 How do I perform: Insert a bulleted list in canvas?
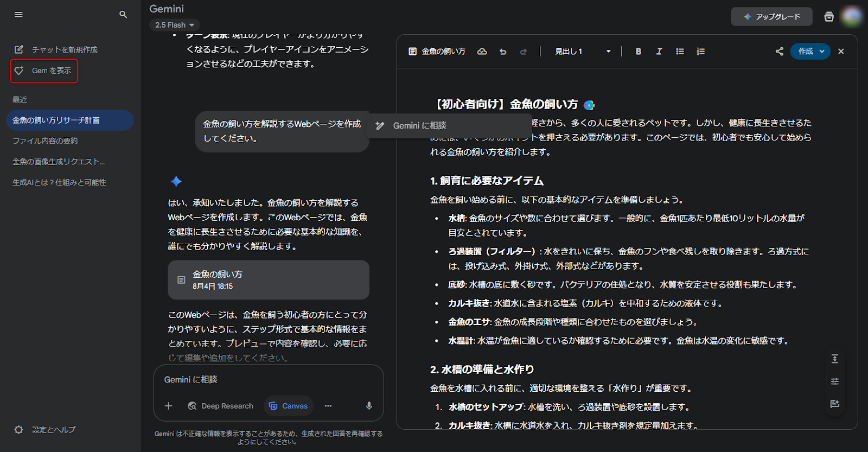(680, 52)
